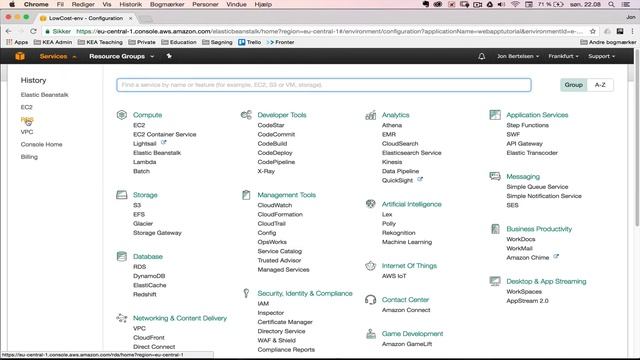
Task: Open the notifications bell icon
Action: pyautogui.click(x=482, y=56)
